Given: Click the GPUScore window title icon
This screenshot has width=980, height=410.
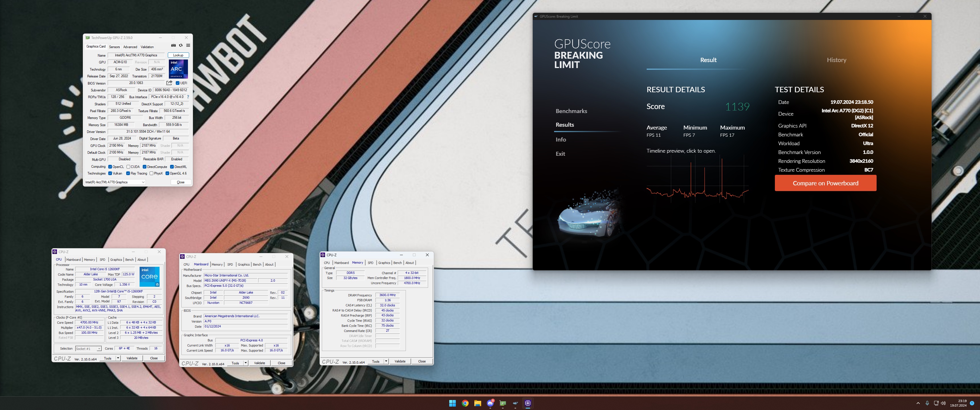Looking at the screenshot, I should [536, 16].
